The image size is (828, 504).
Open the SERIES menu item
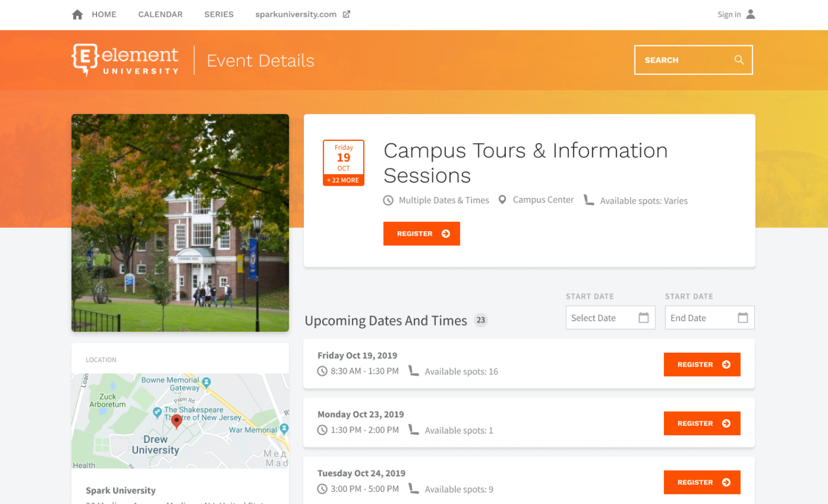[x=219, y=14]
